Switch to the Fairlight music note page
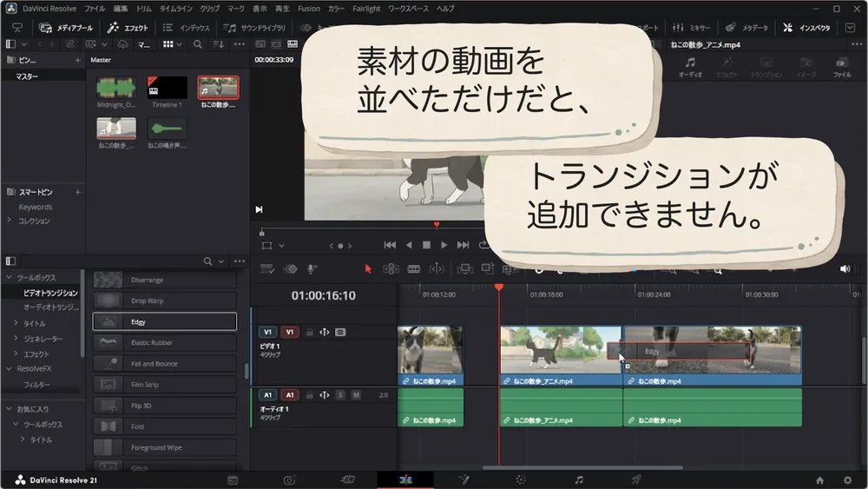Screen dimensions: 868x489 click(x=578, y=480)
